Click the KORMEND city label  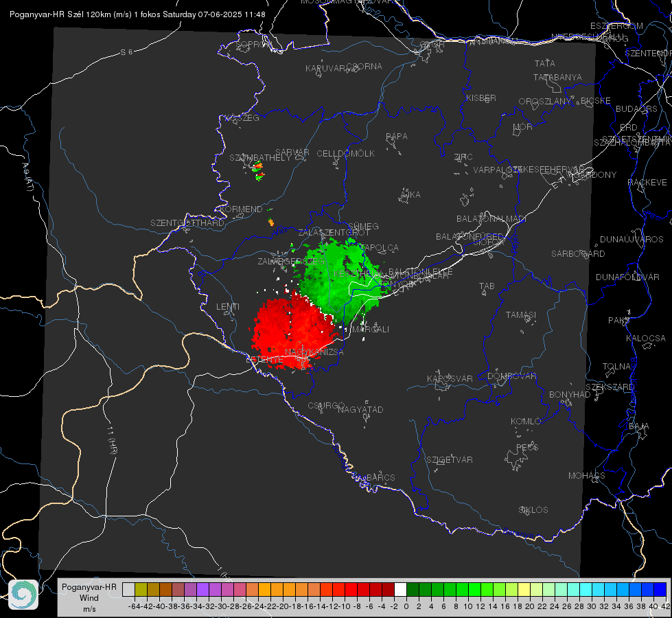tap(241, 209)
